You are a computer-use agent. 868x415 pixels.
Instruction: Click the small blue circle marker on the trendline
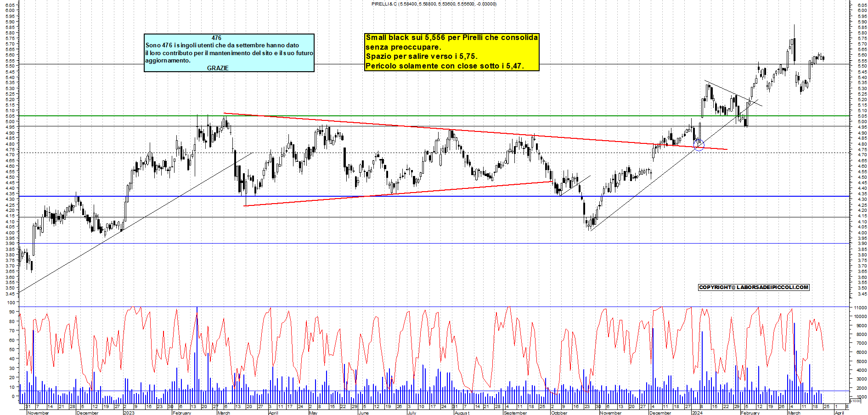699,146
